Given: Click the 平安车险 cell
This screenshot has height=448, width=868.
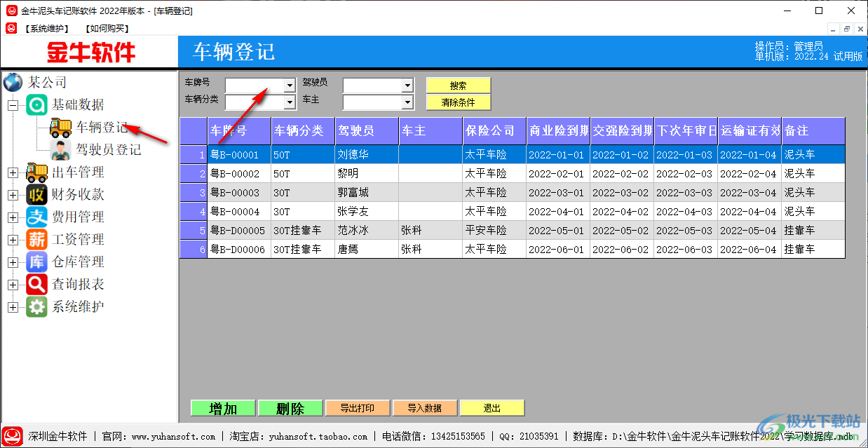Looking at the screenshot, I should (494, 230).
